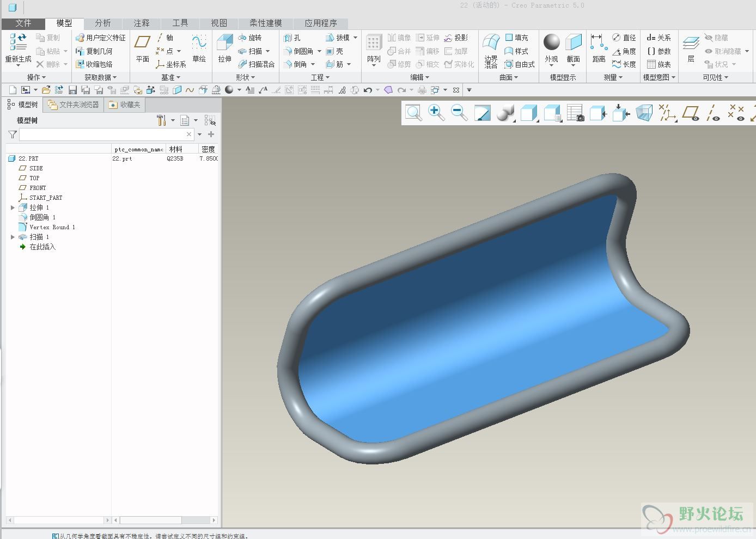Click the Save icon in quick toolbar
This screenshot has height=539, width=756.
point(72,90)
